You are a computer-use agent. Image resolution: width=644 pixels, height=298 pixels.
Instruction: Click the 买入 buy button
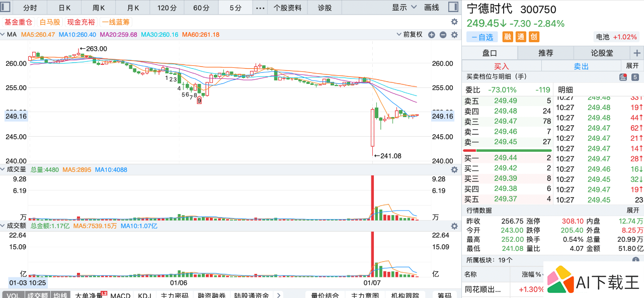click(x=501, y=66)
